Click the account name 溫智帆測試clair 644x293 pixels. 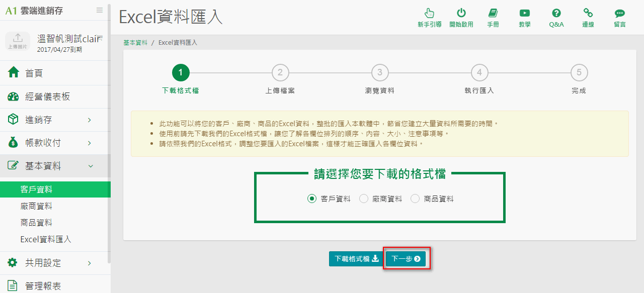point(68,39)
